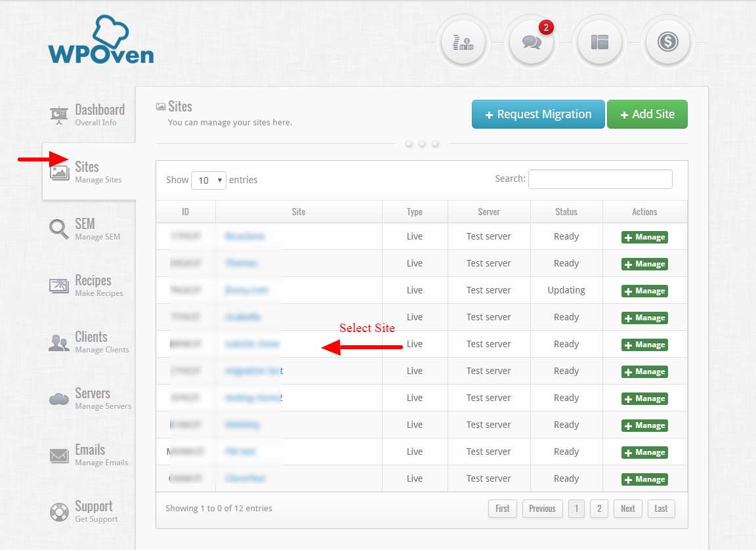Sort table by Type column header
756x550 pixels.
pos(415,212)
